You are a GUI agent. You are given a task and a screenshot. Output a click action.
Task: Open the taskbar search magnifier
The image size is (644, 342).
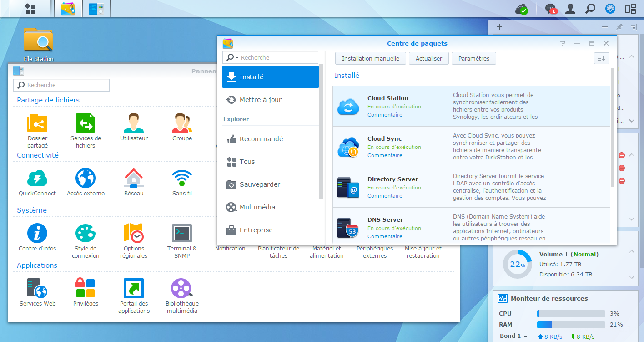pyautogui.click(x=590, y=9)
